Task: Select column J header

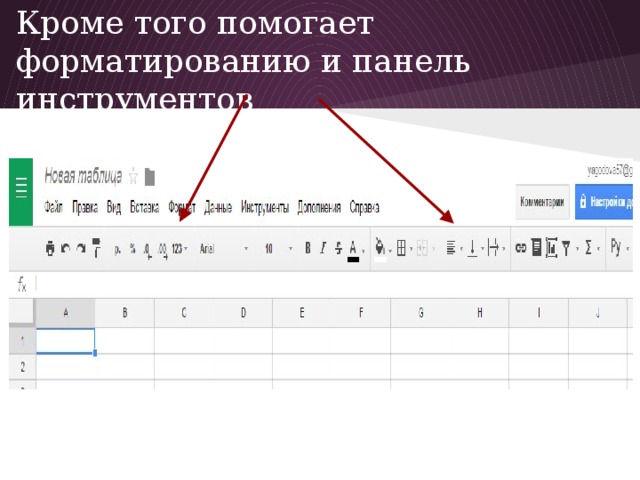Action: (598, 313)
